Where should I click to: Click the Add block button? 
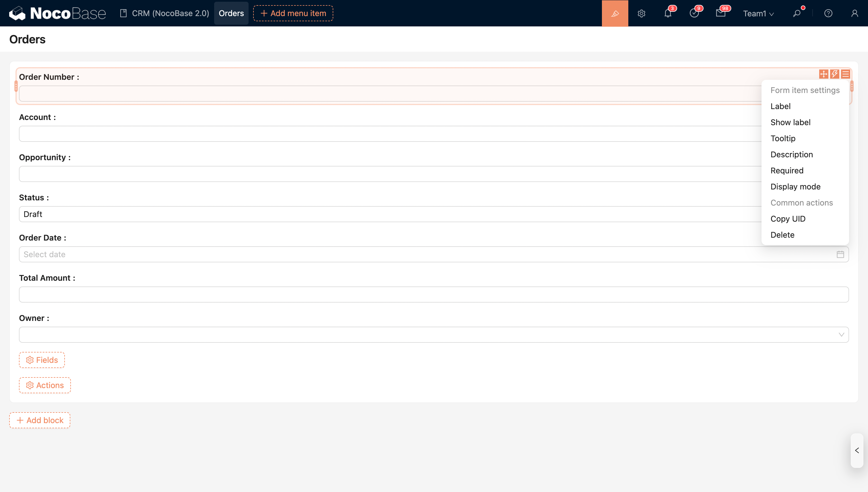pos(40,420)
